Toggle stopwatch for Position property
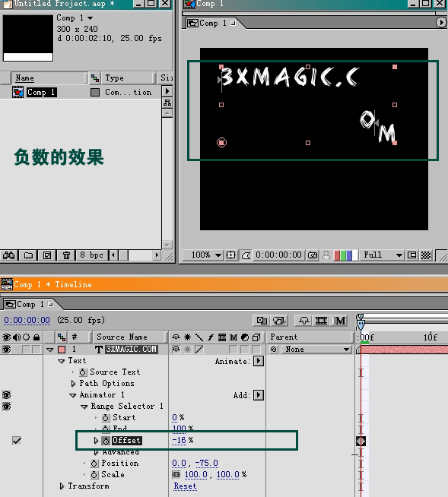Screen dimensions: 448x497 tap(94, 464)
